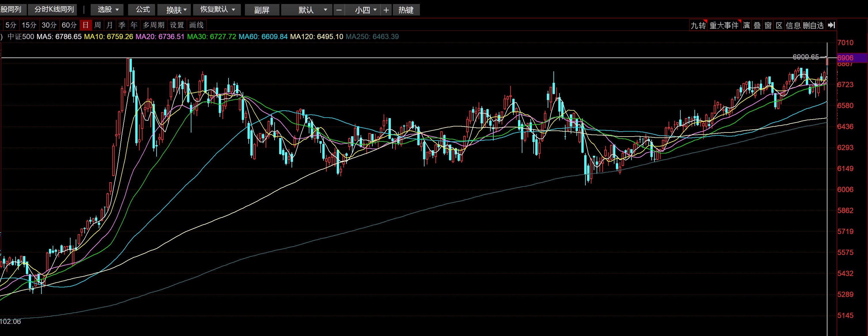
Task: Click the 演 replay icon button
Action: click(x=746, y=25)
